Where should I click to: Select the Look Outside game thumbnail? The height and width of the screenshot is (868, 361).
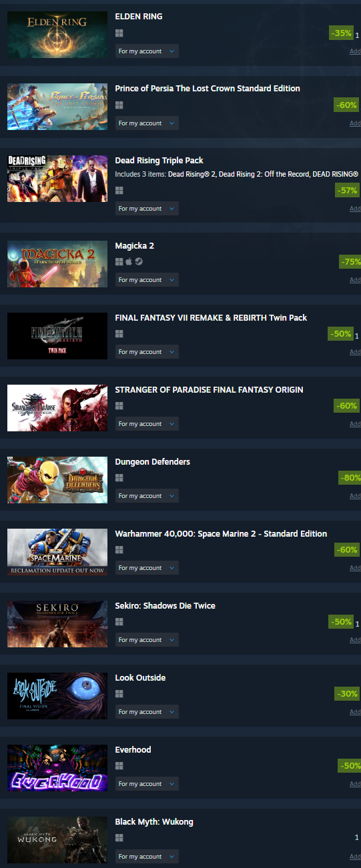click(57, 696)
